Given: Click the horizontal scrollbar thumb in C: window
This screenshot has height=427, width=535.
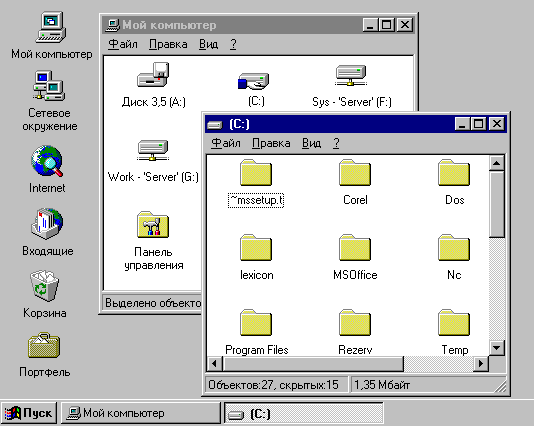Looking at the screenshot, I should pos(313,364).
